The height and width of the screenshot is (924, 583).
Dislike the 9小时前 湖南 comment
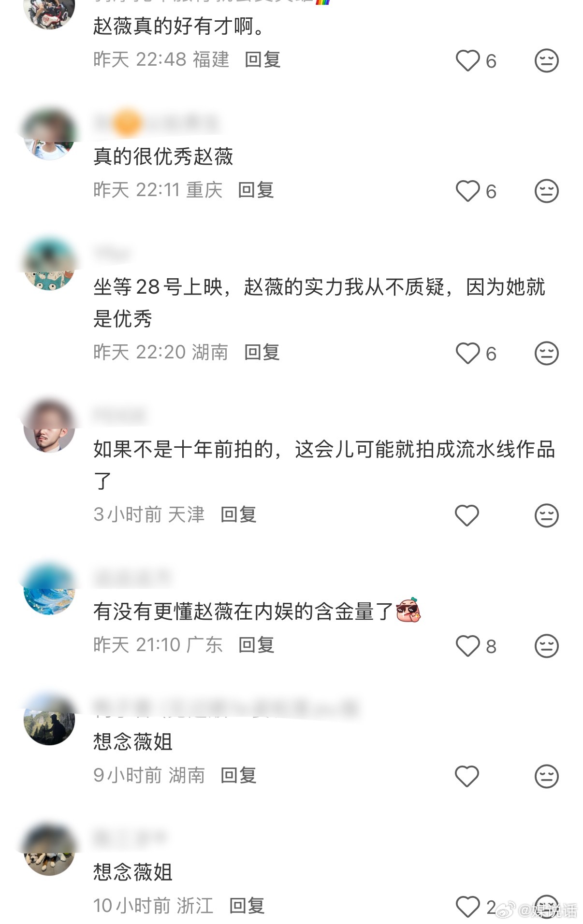tap(546, 776)
